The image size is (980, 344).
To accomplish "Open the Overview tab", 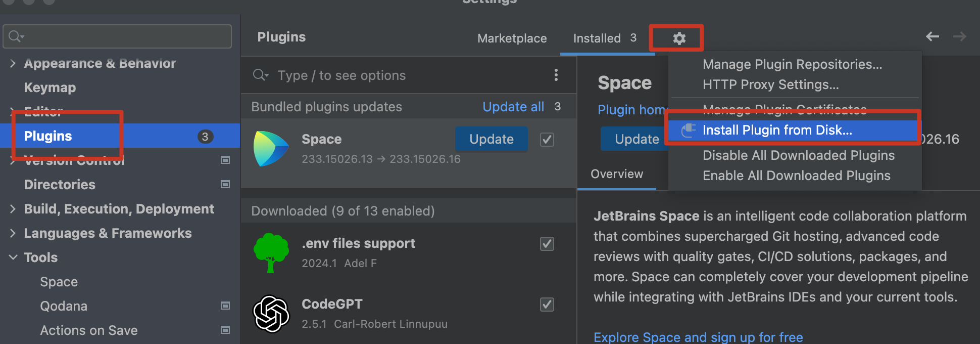I will (x=617, y=174).
